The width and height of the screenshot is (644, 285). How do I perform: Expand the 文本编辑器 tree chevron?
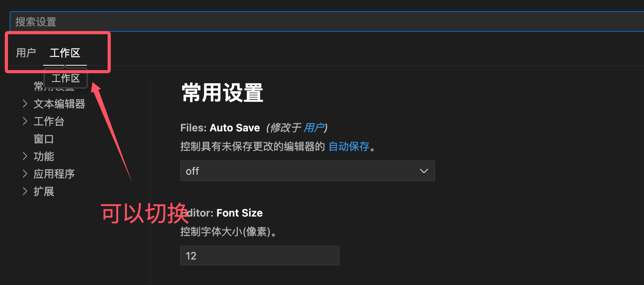25,104
